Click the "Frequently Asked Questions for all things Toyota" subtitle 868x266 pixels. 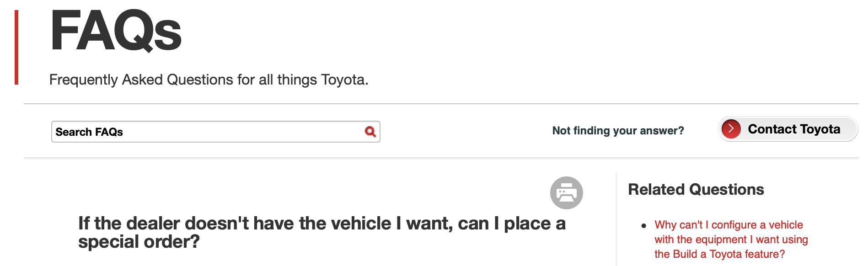pyautogui.click(x=209, y=80)
